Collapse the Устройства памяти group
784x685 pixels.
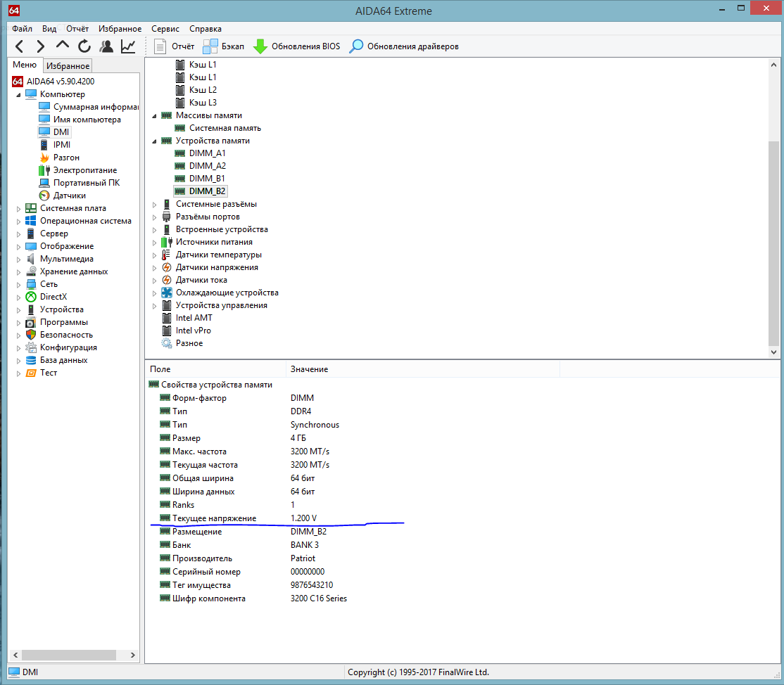155,141
